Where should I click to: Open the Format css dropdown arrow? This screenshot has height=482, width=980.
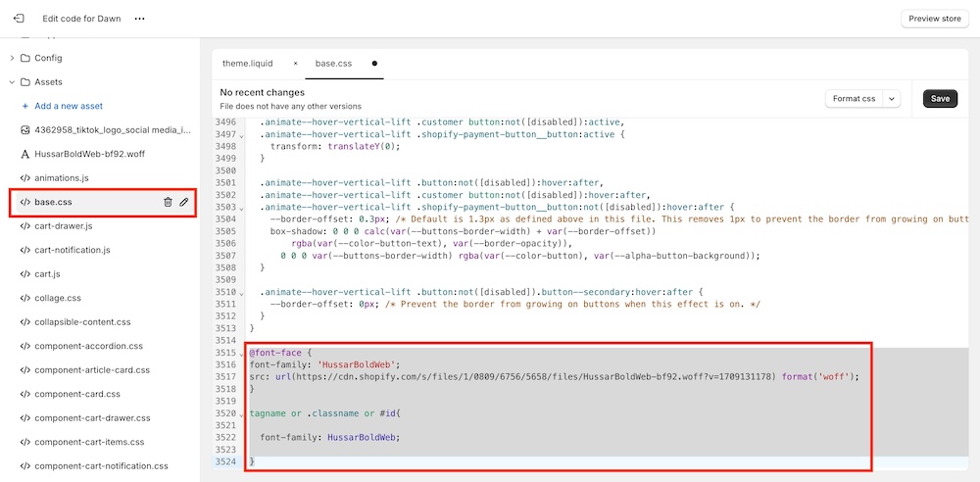click(x=892, y=99)
